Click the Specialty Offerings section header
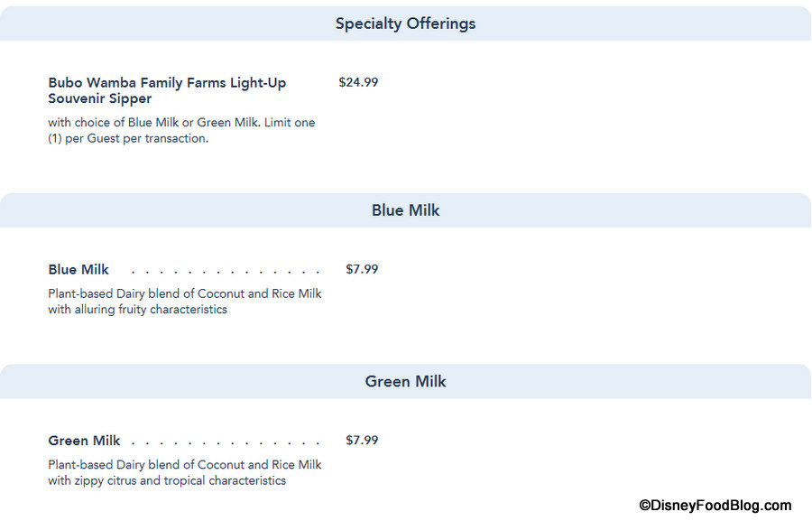The height and width of the screenshot is (530, 812). point(405,23)
